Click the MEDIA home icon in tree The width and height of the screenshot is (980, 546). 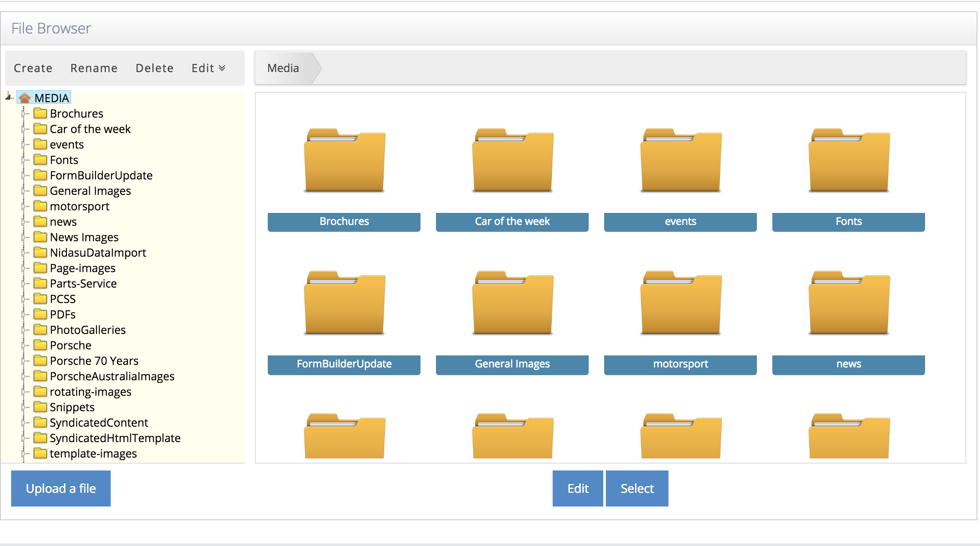[x=25, y=98]
